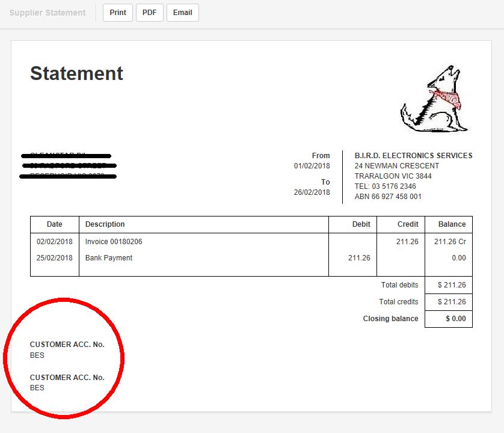The image size is (504, 433).
Task: Export the statement via PDF button
Action: pos(150,13)
